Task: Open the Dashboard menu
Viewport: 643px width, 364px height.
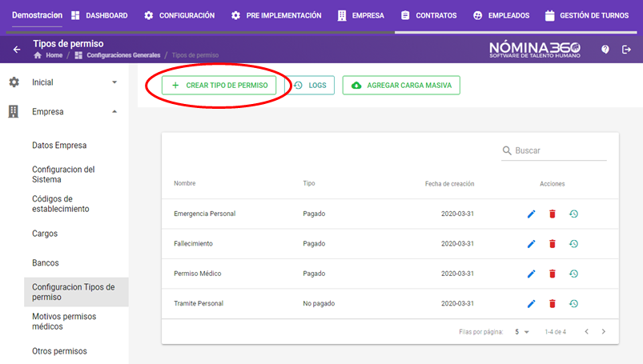Action: coord(99,15)
